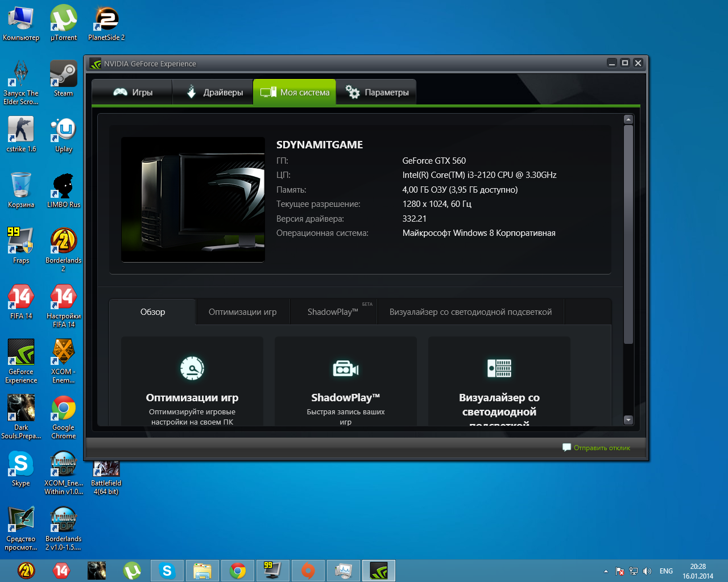
Task: Show hidden system tray icons
Action: (x=606, y=571)
